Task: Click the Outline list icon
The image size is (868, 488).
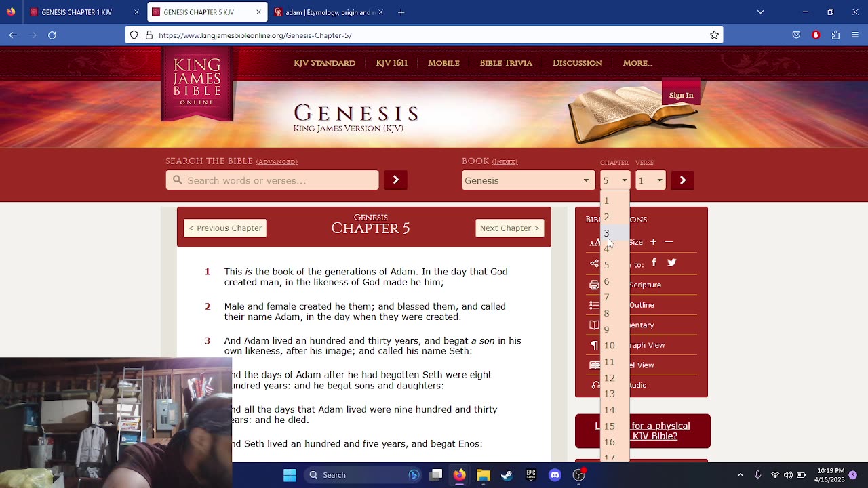Action: coord(594,305)
